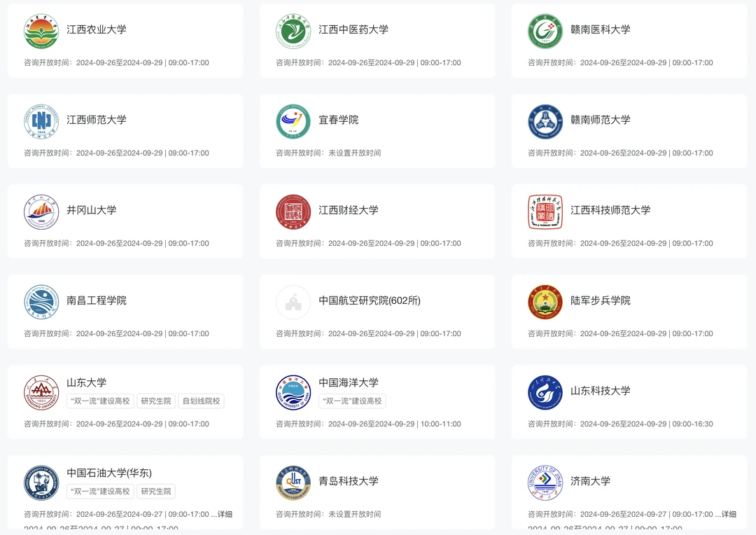Click the 江西农业大学 logo
The image size is (756, 535).
[41, 31]
